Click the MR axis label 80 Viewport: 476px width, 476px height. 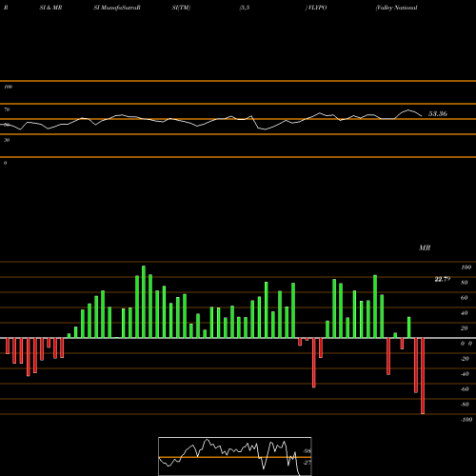pyautogui.click(x=465, y=283)
